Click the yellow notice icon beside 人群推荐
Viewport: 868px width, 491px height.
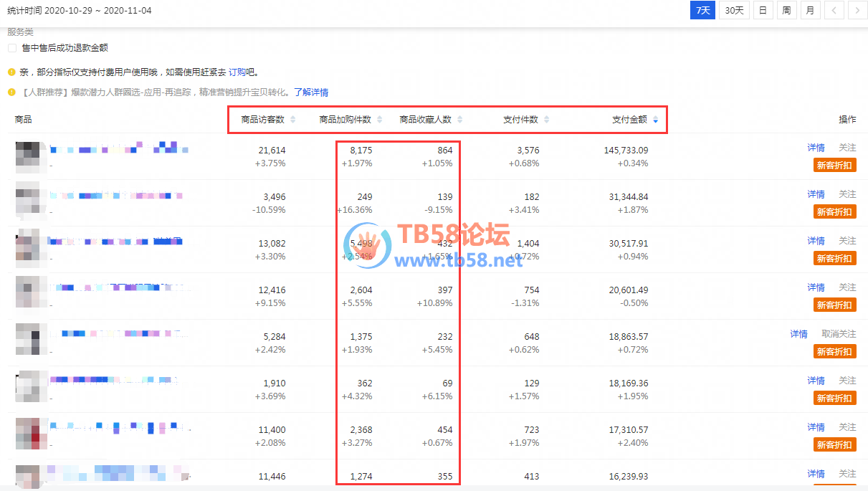[11, 92]
